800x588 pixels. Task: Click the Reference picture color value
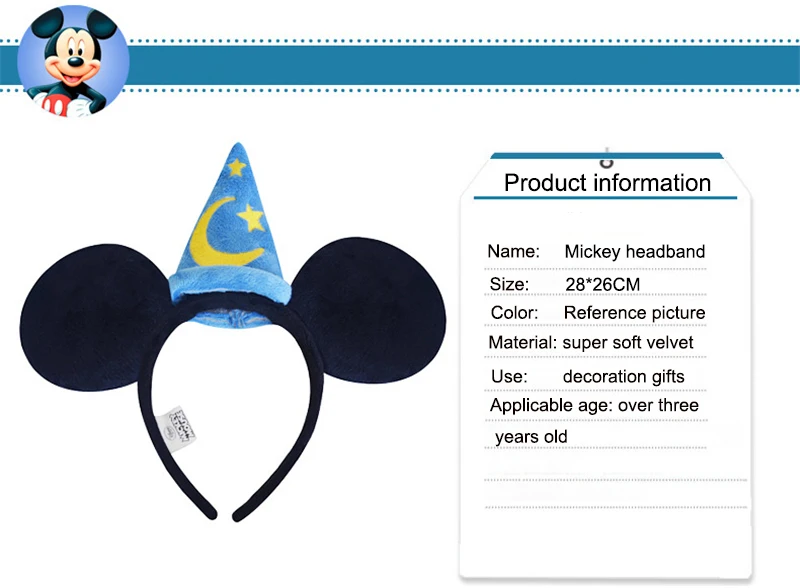[x=634, y=312]
